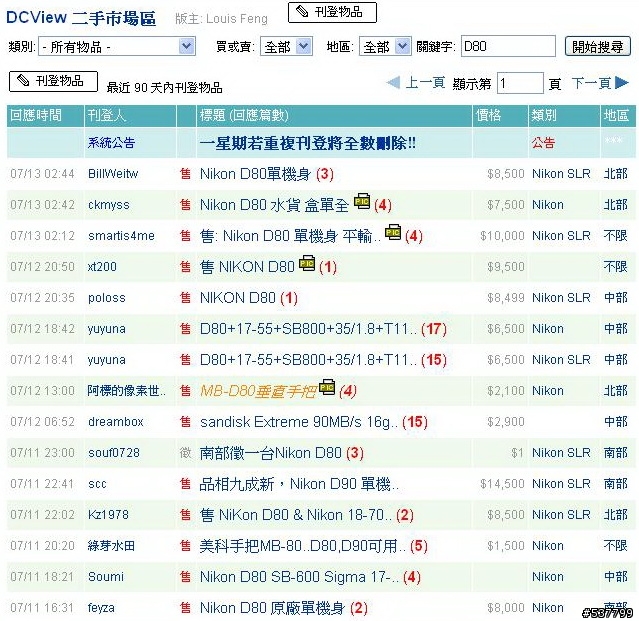Viewport: 639px width, 621px height.
Task: Click Nikon SLR category in poloss row
Action: click(561, 298)
